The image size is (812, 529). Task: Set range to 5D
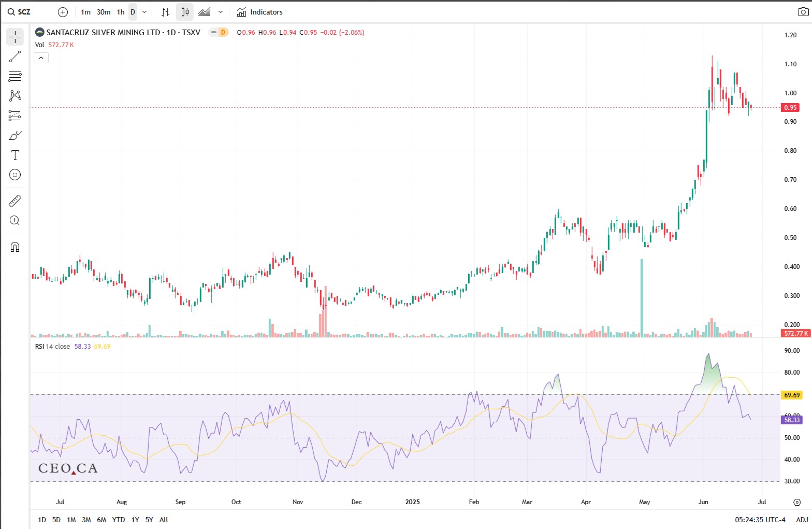56,520
